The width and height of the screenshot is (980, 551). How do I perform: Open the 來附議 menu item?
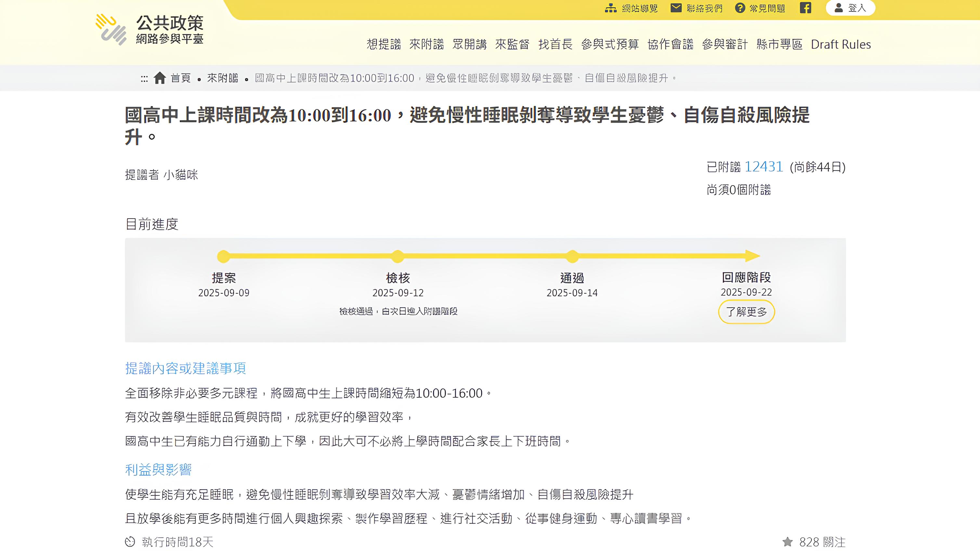tap(426, 45)
